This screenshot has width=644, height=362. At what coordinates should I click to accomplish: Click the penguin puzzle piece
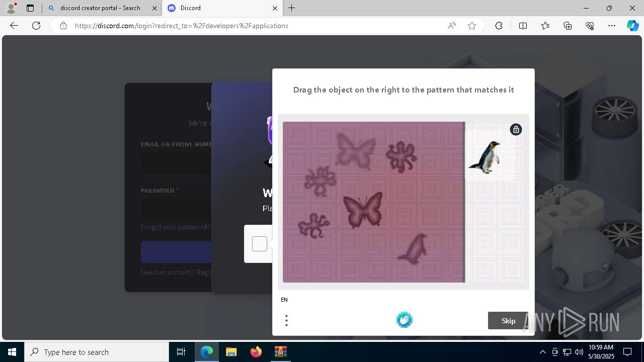[485, 157]
